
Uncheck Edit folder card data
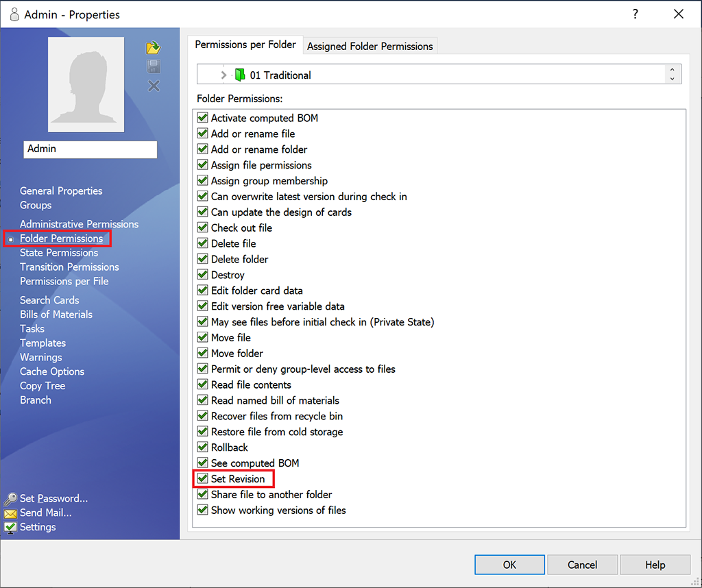click(202, 290)
